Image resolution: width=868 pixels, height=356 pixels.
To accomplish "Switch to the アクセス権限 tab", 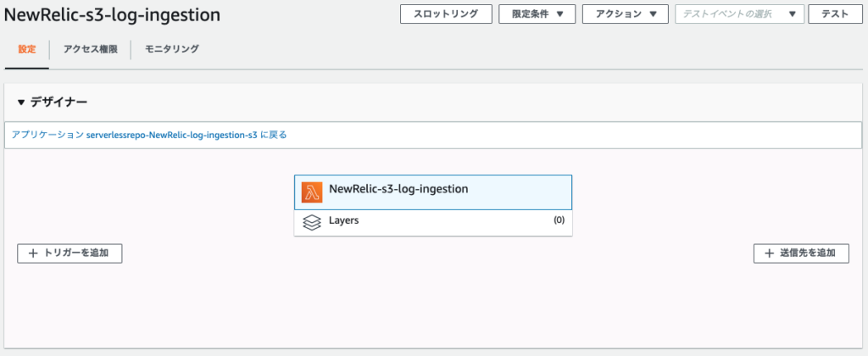I will point(90,49).
